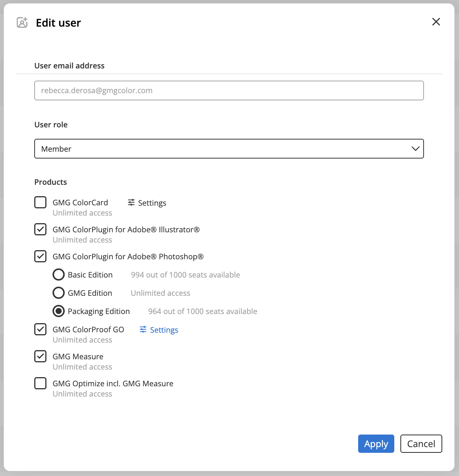This screenshot has height=476, width=459.
Task: Click the User role heading
Action: 51,125
